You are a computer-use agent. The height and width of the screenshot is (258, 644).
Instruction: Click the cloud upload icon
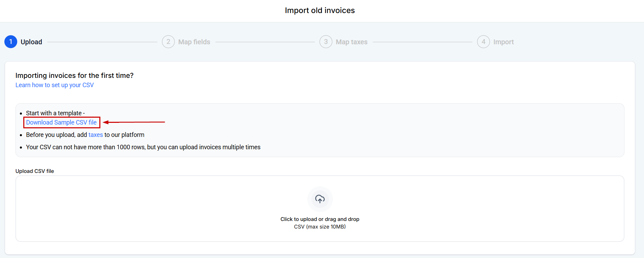point(320,199)
